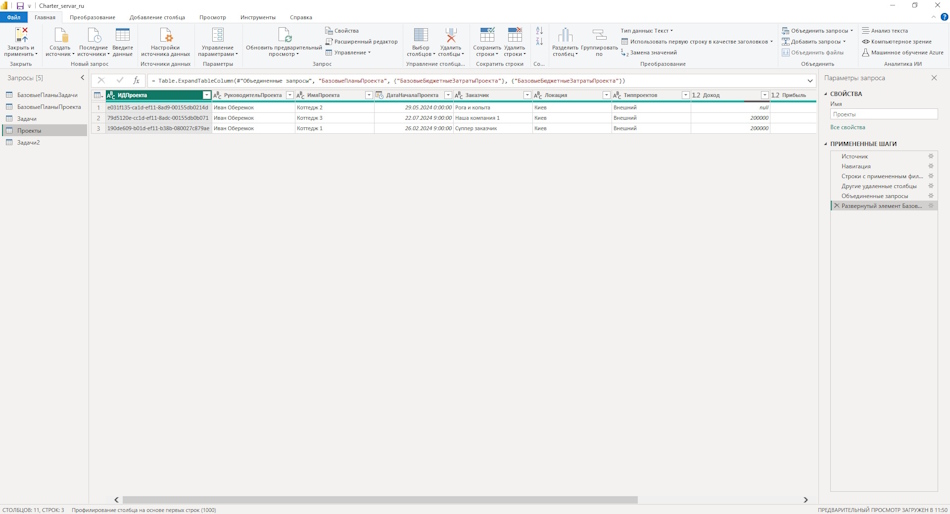Click the Введите данные table icon
The image size is (950, 514).
coord(122,35)
